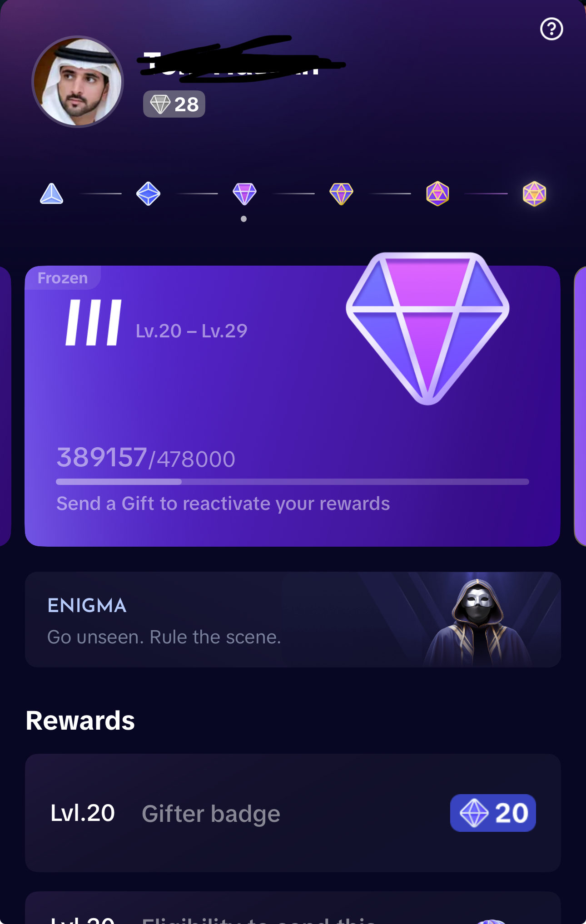Open the ENIGMA banner
Viewport: 586px width, 924px height.
coord(293,619)
